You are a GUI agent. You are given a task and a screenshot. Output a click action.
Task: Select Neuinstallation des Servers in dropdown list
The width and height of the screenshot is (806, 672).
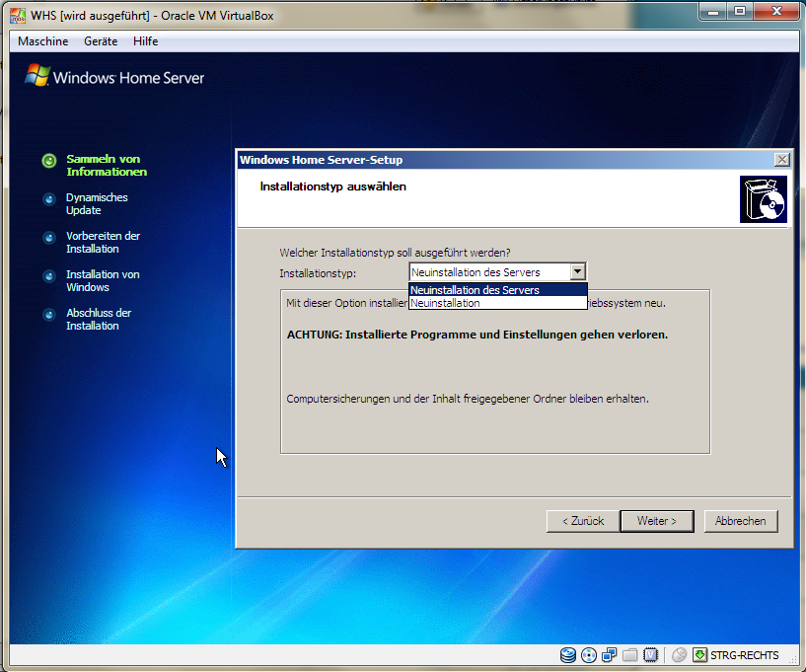497,290
